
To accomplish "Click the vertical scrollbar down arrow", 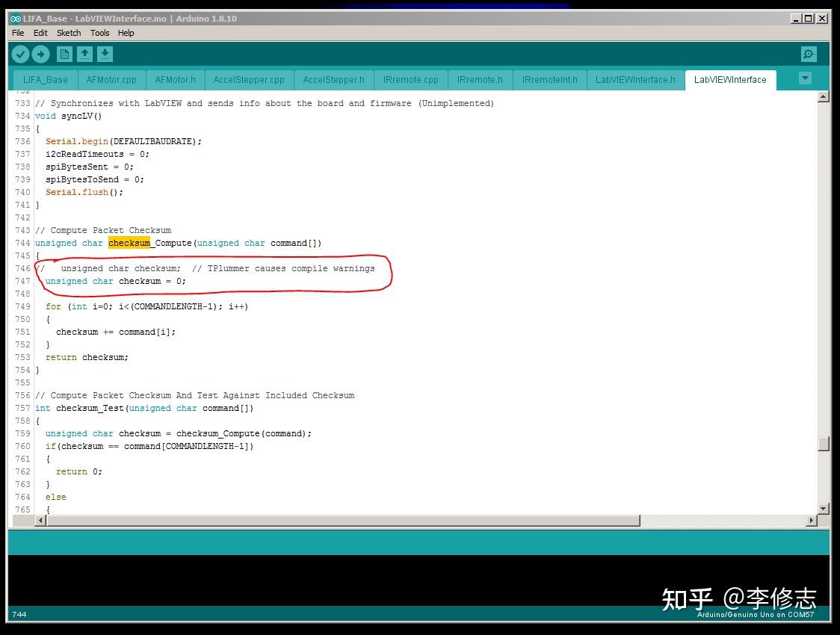I will [823, 507].
